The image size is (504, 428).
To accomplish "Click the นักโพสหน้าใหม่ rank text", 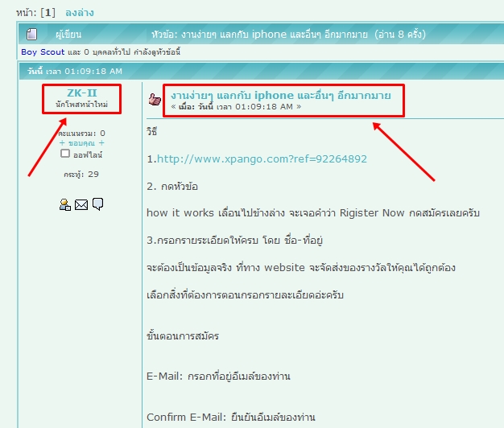I will (81, 105).
